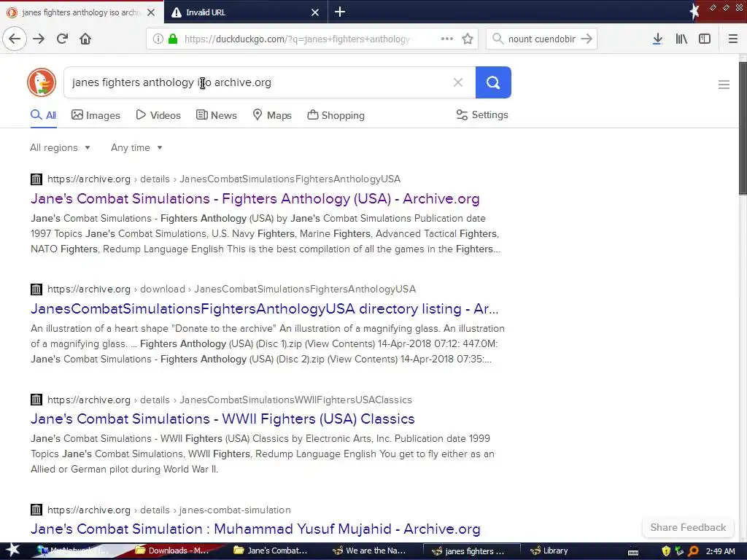Viewport: 747px width, 560px height.
Task: Switch to the Invalid URL tab
Action: [x=246, y=12]
